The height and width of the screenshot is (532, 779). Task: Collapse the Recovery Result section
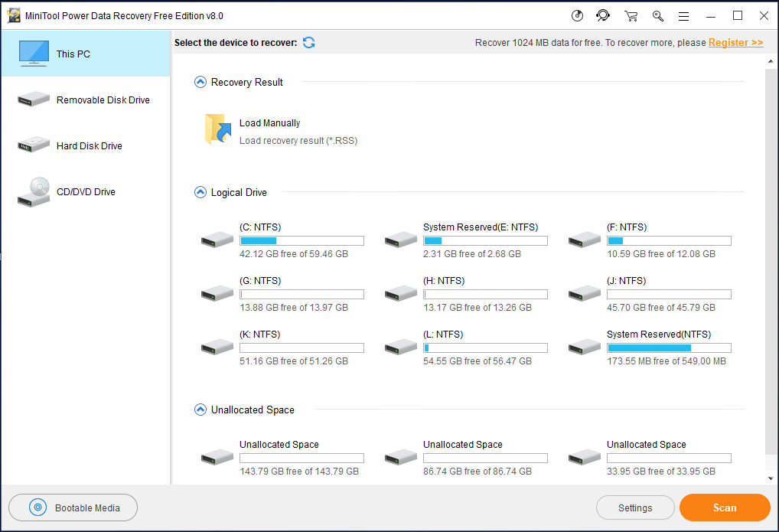click(200, 82)
